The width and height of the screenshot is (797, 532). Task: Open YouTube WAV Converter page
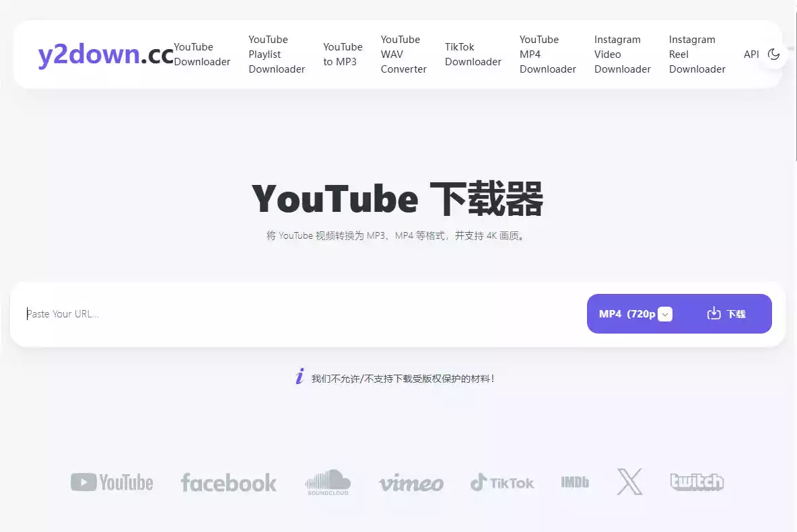pyautogui.click(x=404, y=54)
